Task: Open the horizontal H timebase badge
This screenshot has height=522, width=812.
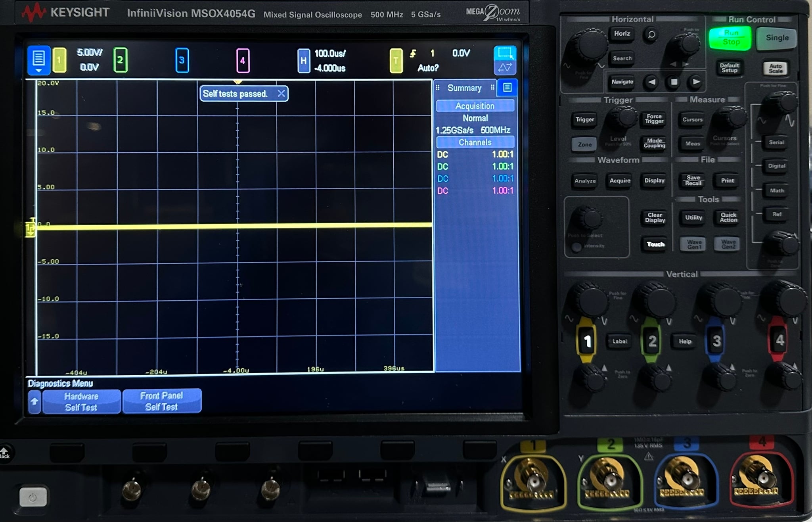Action: (303, 61)
